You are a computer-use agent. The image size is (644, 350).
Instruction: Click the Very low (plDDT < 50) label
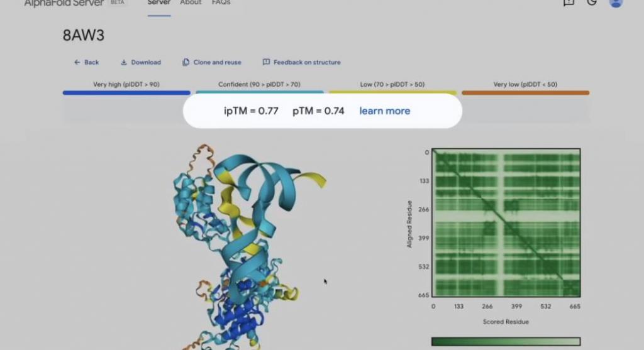[x=525, y=85]
